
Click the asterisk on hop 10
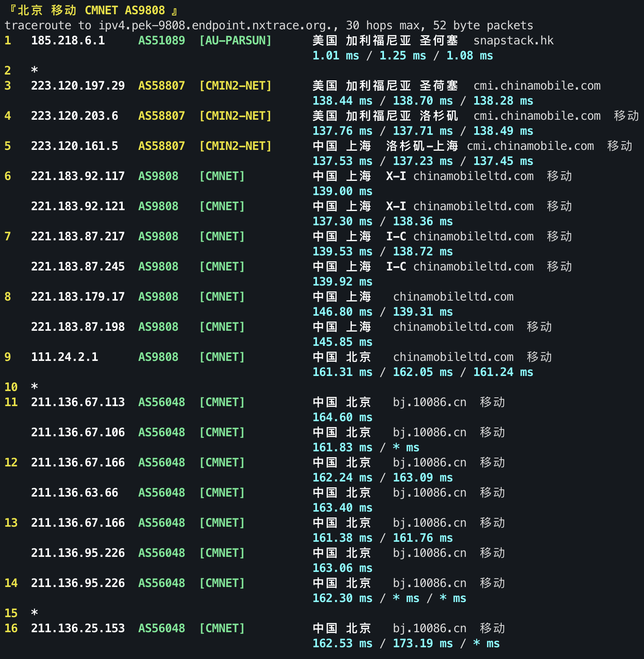[34, 386]
